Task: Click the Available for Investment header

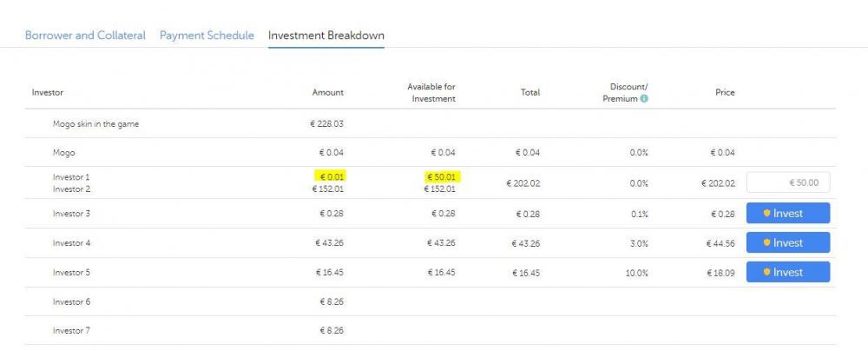Action: [x=431, y=93]
